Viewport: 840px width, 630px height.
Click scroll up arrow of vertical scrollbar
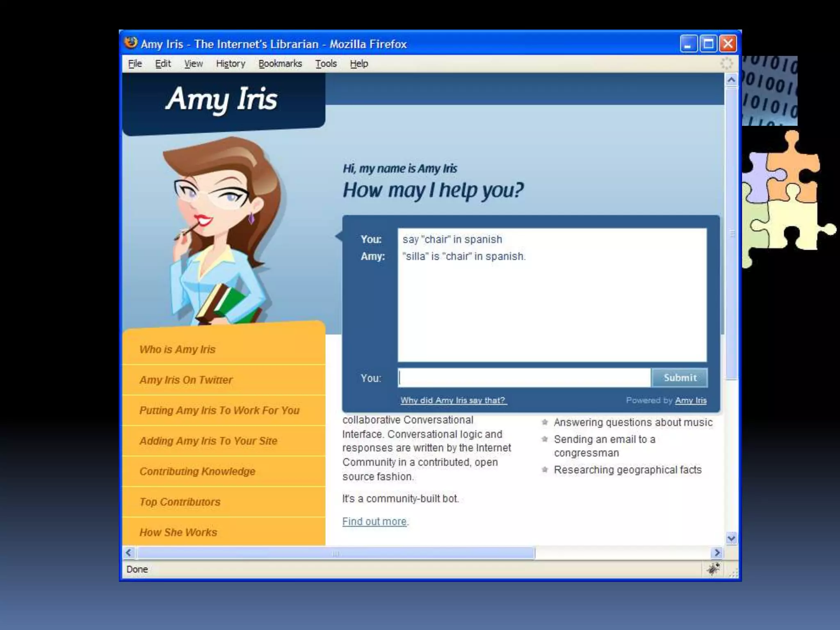tap(731, 80)
